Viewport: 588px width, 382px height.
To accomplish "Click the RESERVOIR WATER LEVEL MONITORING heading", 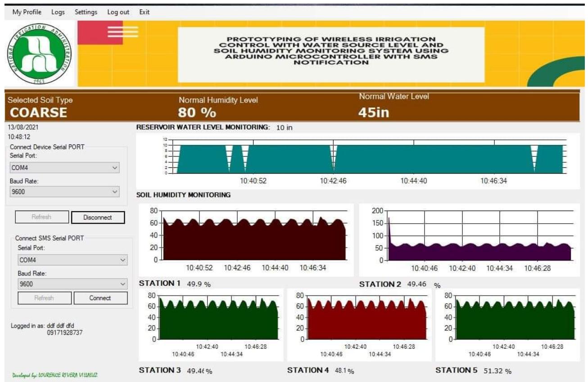I will point(203,127).
